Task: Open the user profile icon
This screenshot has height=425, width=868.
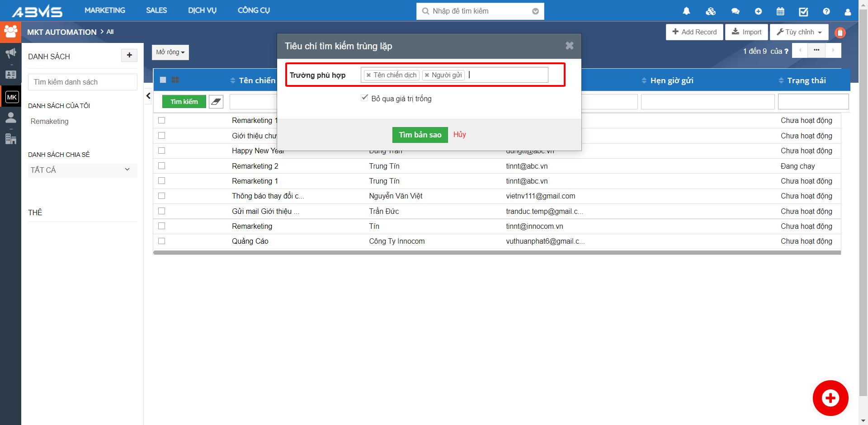Action: point(848,12)
